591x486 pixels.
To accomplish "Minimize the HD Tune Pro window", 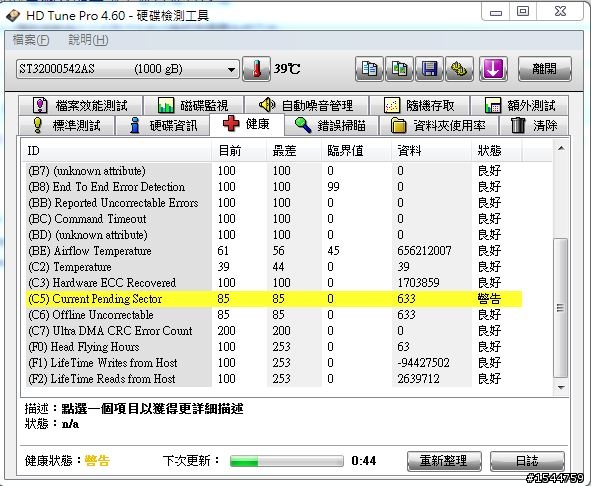I will 496,12.
